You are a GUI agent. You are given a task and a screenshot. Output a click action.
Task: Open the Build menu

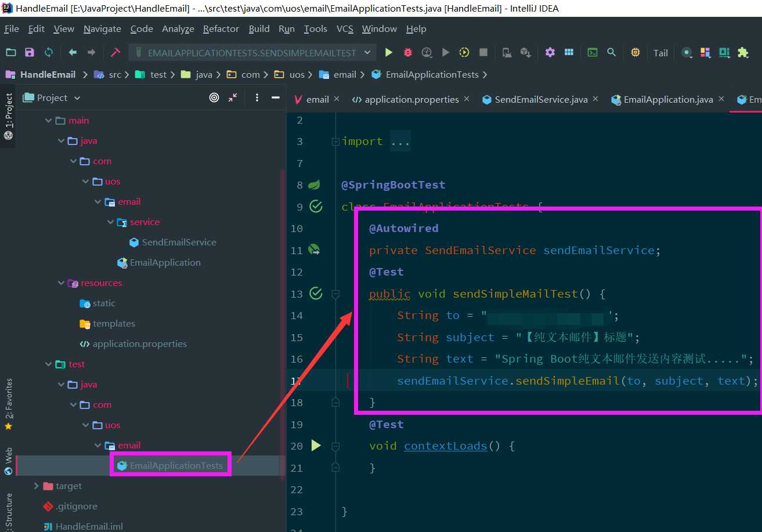259,28
